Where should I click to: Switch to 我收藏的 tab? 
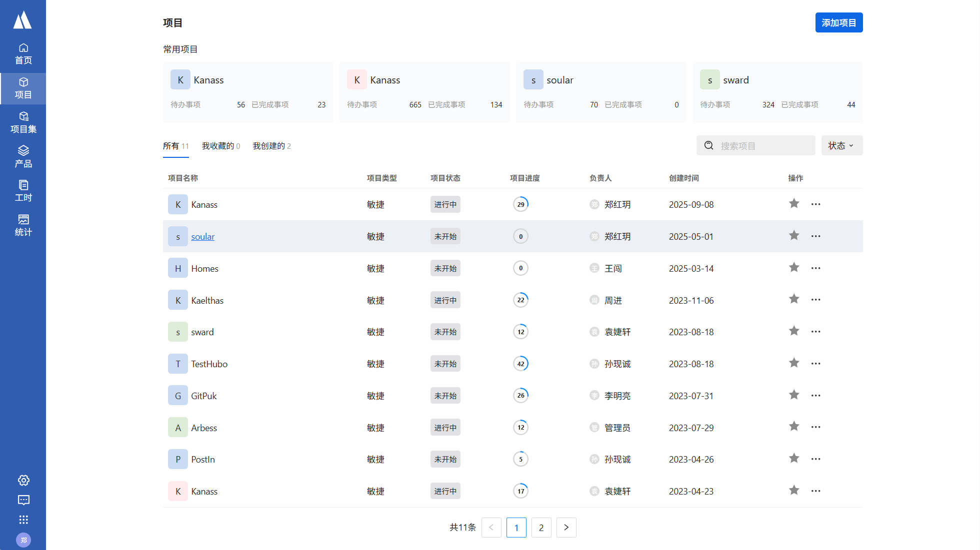click(x=220, y=146)
